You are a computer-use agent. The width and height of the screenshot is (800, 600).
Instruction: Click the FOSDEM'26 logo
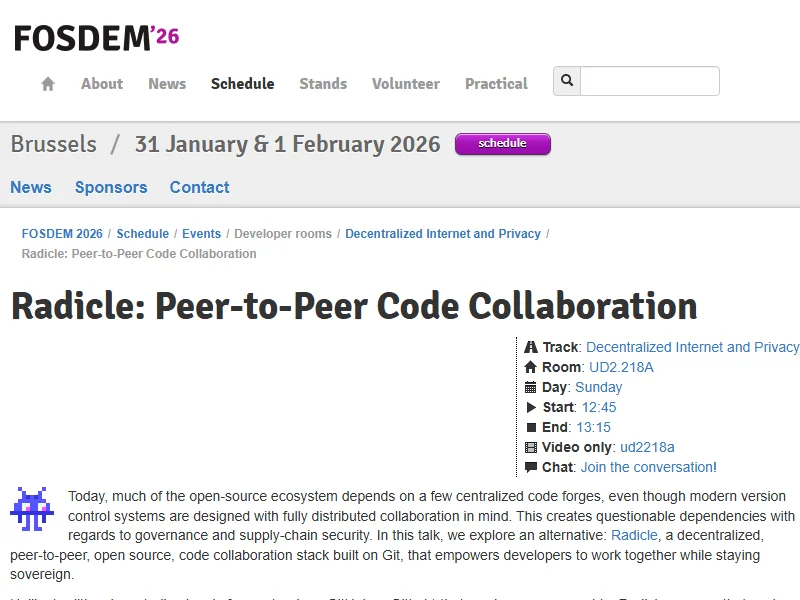[96, 38]
